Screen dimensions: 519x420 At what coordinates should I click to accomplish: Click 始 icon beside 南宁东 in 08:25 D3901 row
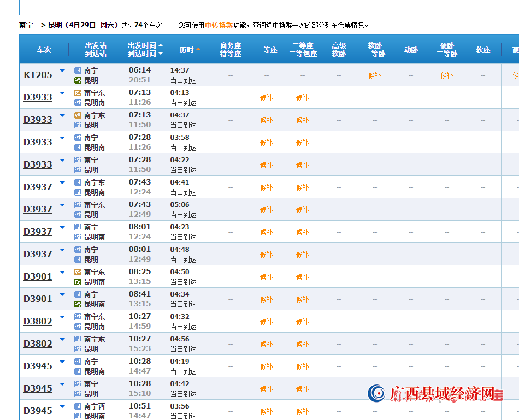point(78,272)
